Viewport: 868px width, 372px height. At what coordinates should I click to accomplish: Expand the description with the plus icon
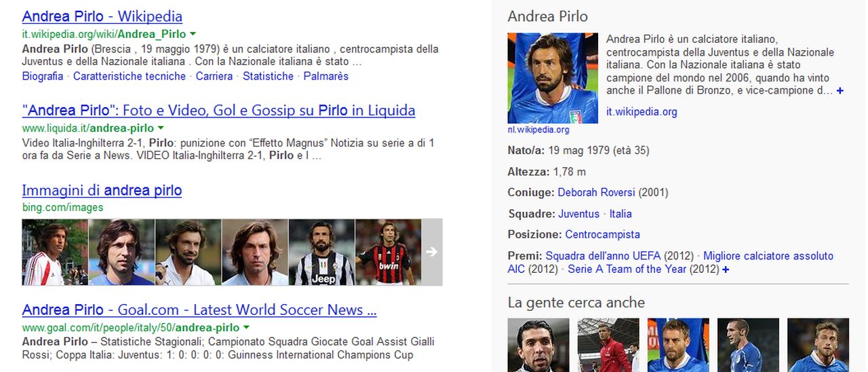(x=840, y=90)
